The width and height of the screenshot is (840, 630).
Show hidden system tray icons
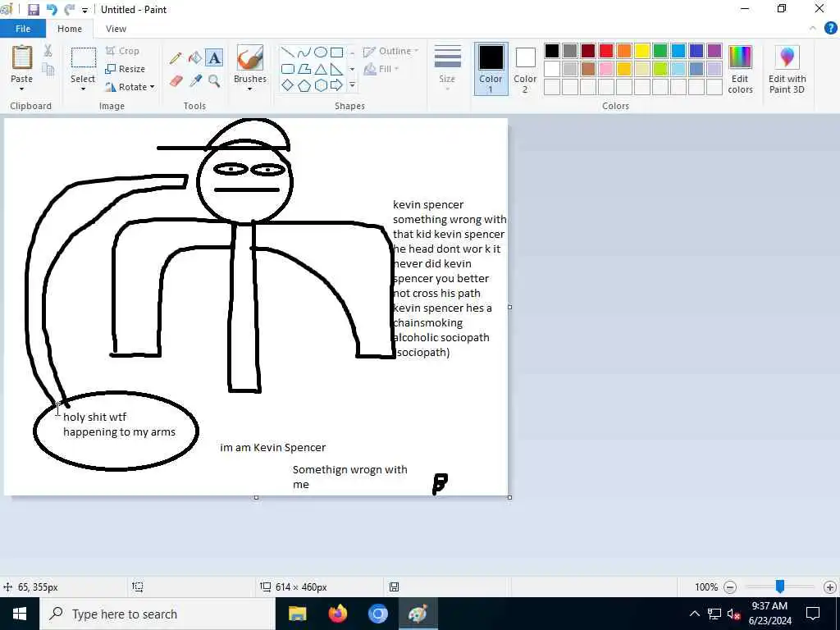[x=694, y=614]
